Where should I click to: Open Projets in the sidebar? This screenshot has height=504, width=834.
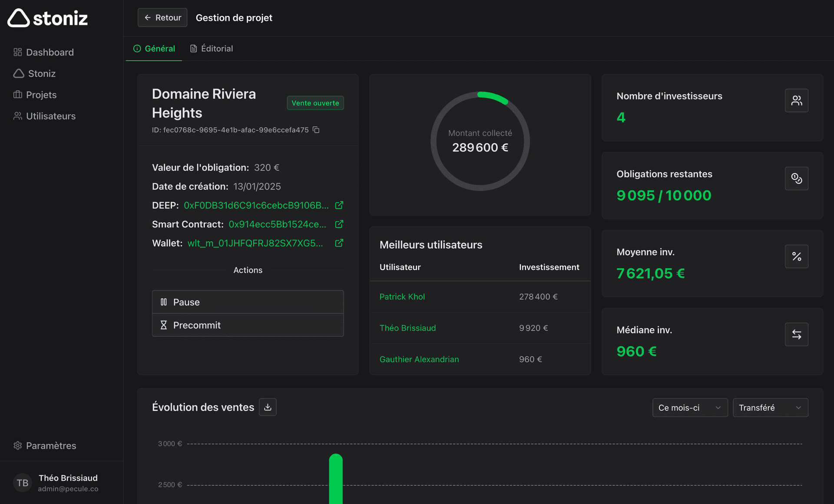[x=41, y=95]
